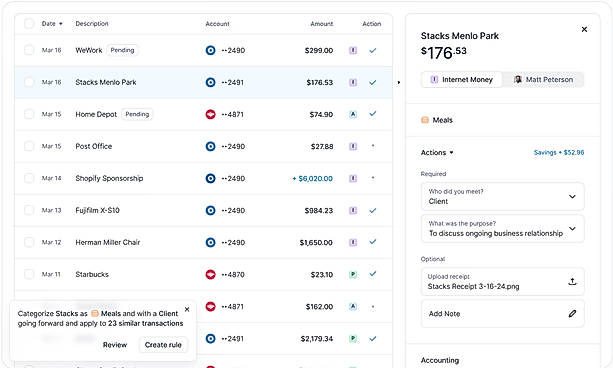Click the purple badge in Shopify Sponsorship row
613x368 pixels.
(353, 179)
